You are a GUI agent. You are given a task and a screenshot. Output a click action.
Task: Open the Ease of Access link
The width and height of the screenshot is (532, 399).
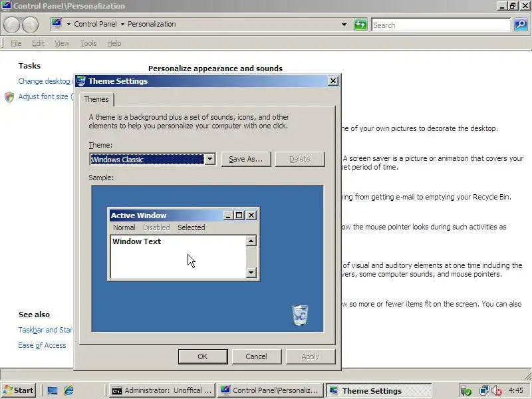point(42,345)
